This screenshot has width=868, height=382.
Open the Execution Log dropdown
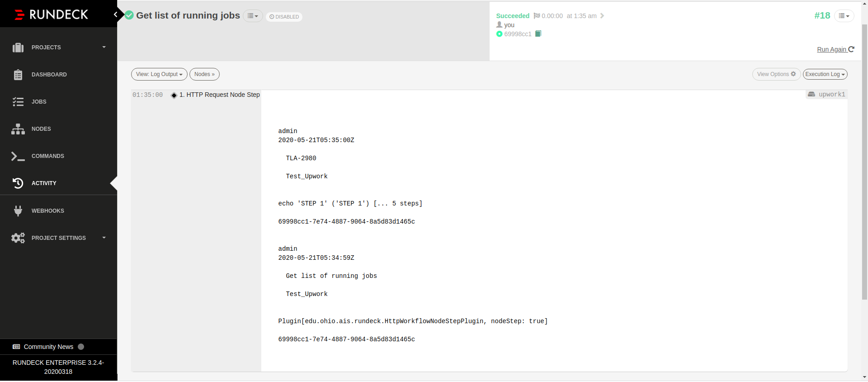click(825, 74)
